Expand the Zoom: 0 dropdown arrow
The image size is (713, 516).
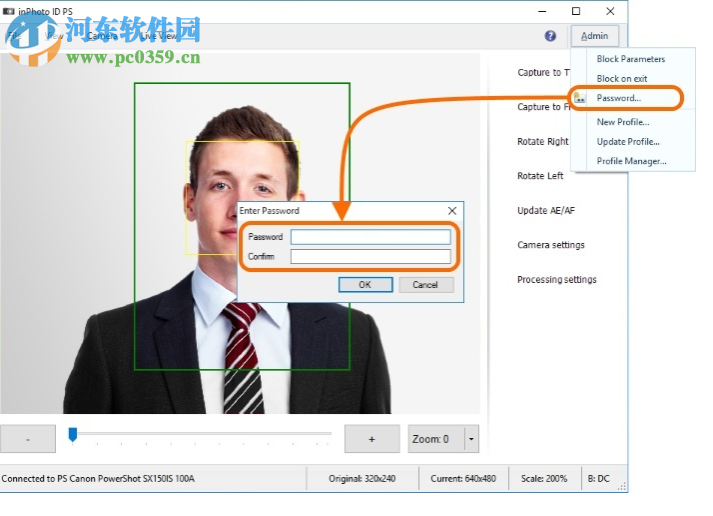[x=472, y=439]
